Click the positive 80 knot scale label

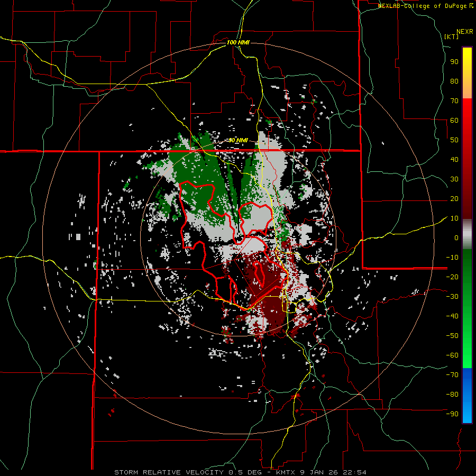454,81
